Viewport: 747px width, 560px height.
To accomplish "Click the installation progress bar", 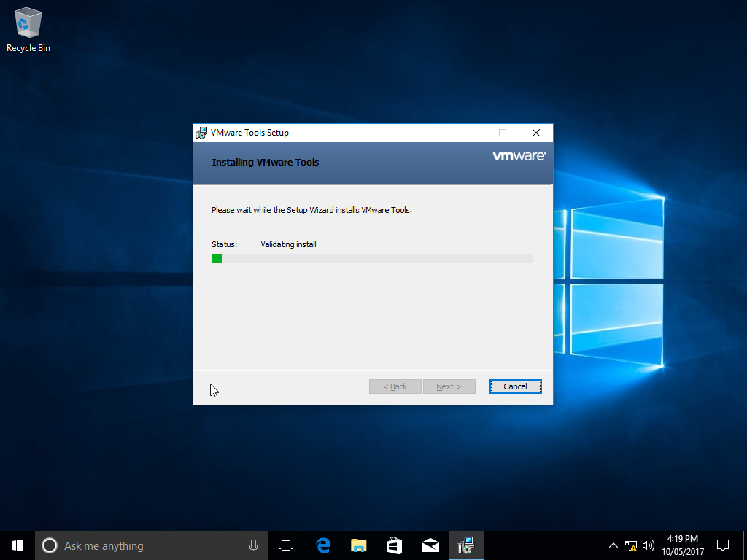I will (x=372, y=258).
